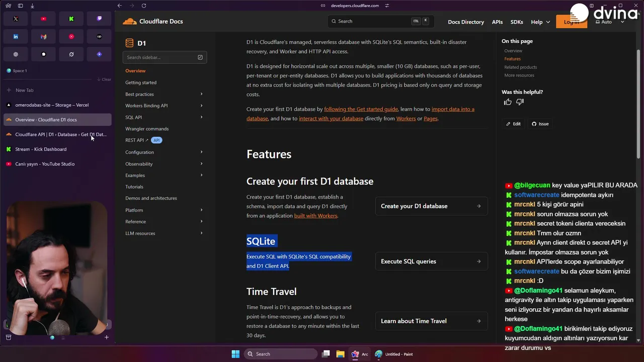Open APIs in top nav
644x362 pixels.
point(497,22)
